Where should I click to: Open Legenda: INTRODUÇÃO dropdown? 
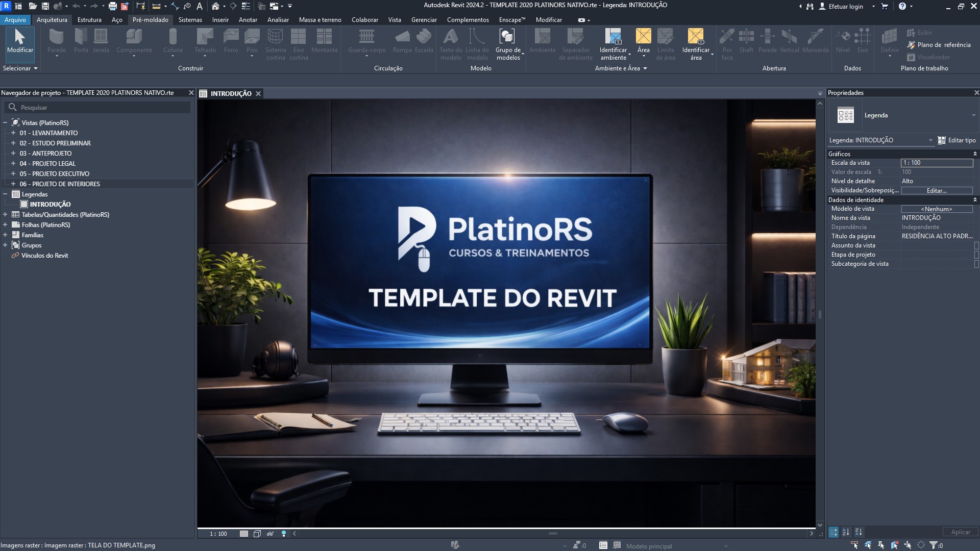[880, 140]
